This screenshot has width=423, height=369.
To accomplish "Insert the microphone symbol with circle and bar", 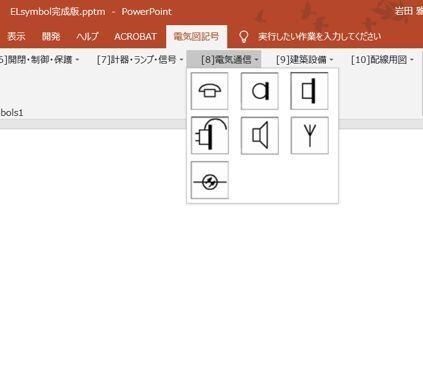I will pyautogui.click(x=260, y=91).
